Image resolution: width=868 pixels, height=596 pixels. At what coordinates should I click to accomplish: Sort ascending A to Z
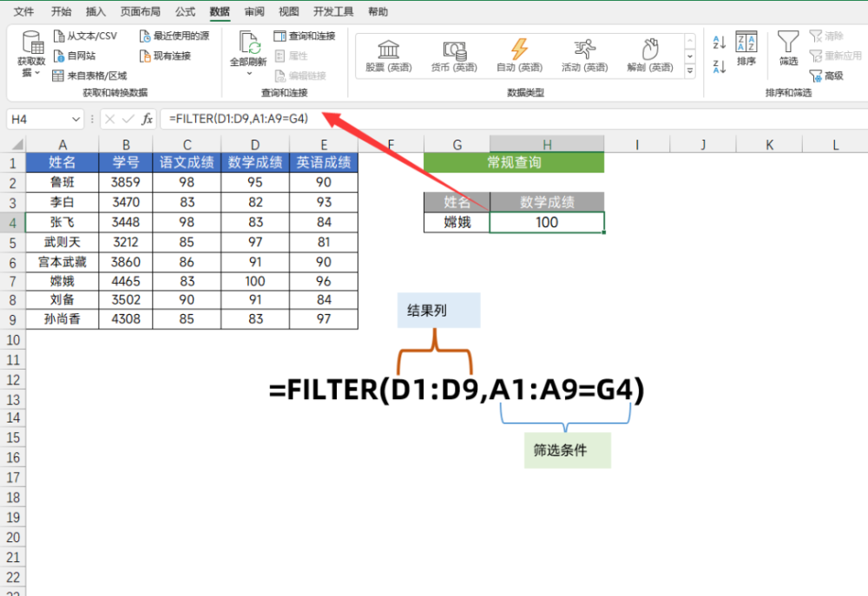pos(719,42)
